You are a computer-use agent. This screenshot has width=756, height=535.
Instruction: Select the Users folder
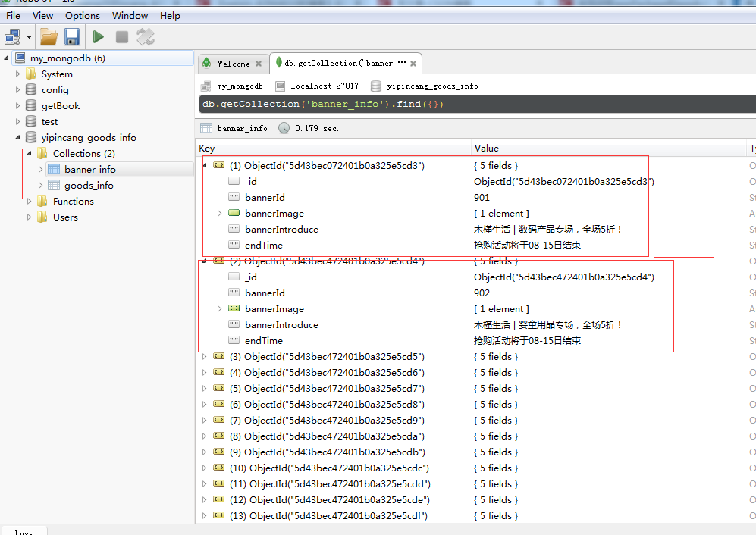[65, 217]
